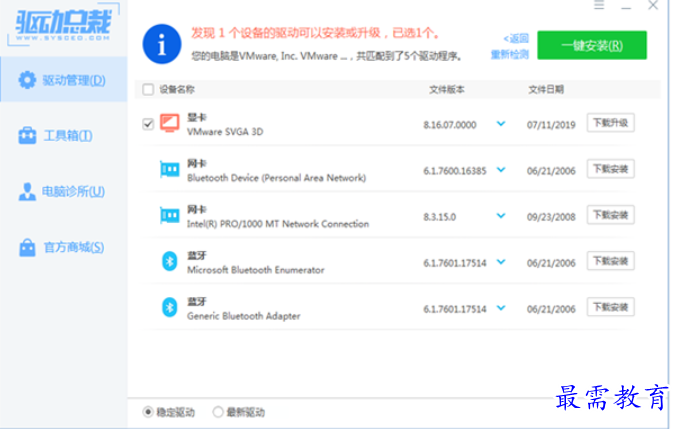Expand version dropdown for Microsoft Bluetooth Enumerator
This screenshot has height=429, width=677.
[501, 262]
